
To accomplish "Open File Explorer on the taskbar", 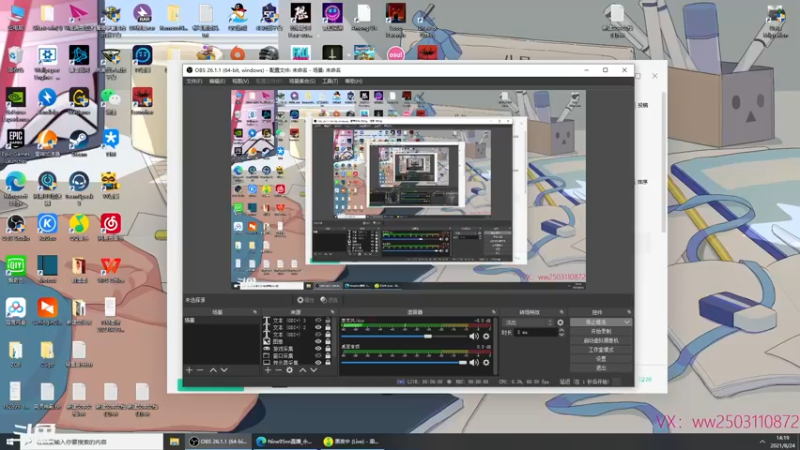I will 174,441.
